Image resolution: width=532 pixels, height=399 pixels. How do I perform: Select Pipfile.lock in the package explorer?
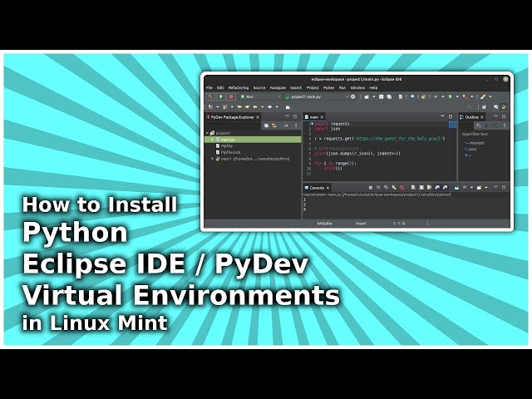click(x=228, y=152)
